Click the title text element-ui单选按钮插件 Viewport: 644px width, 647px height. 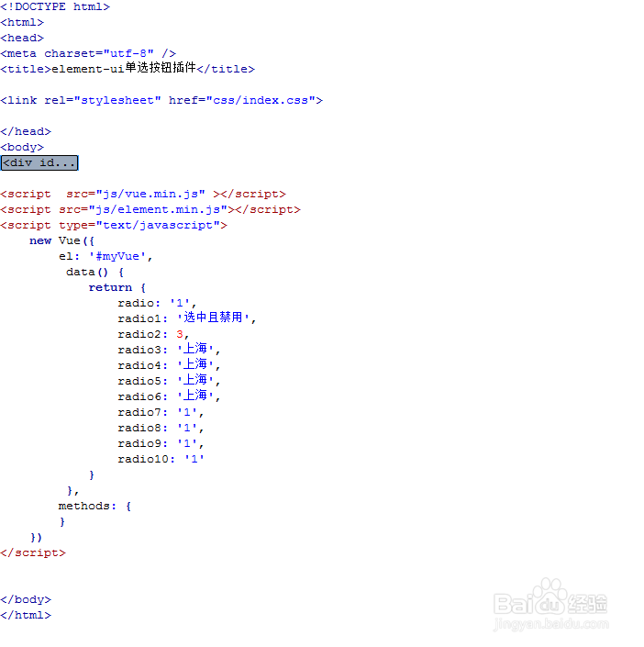click(123, 68)
